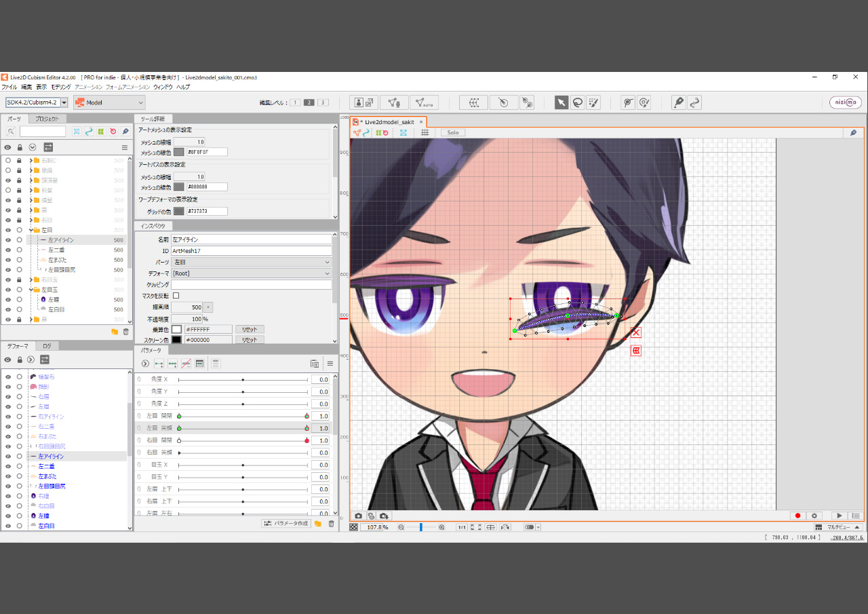Open the Model workspace dropdown
The height and width of the screenshot is (614, 868).
(109, 102)
